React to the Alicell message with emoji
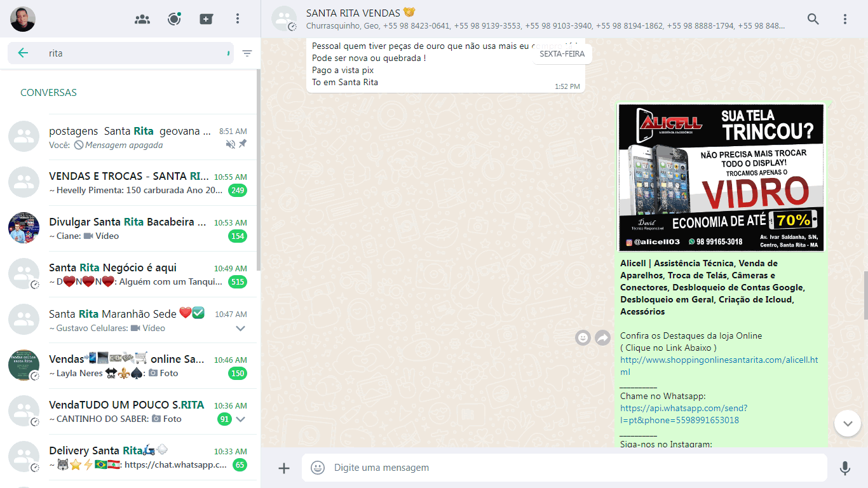 point(583,338)
